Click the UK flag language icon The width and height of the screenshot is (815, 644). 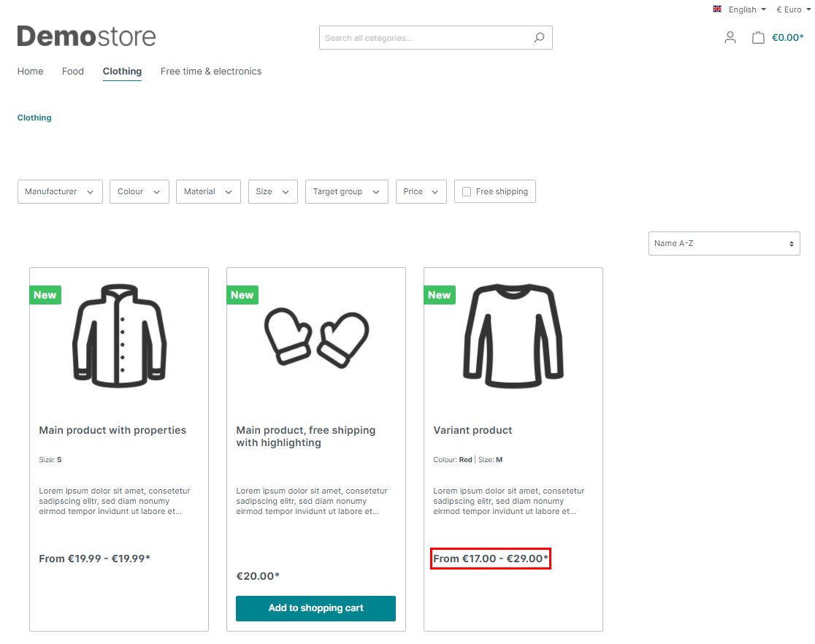[717, 9]
